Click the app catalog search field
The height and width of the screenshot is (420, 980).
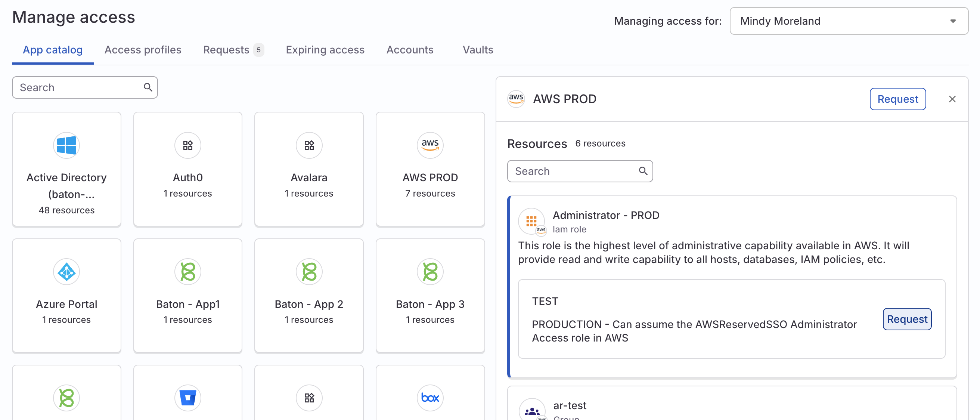pos(76,87)
